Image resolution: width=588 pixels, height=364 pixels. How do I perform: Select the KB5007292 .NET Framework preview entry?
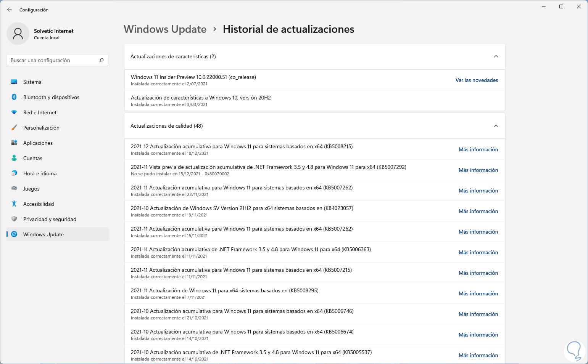click(315, 170)
